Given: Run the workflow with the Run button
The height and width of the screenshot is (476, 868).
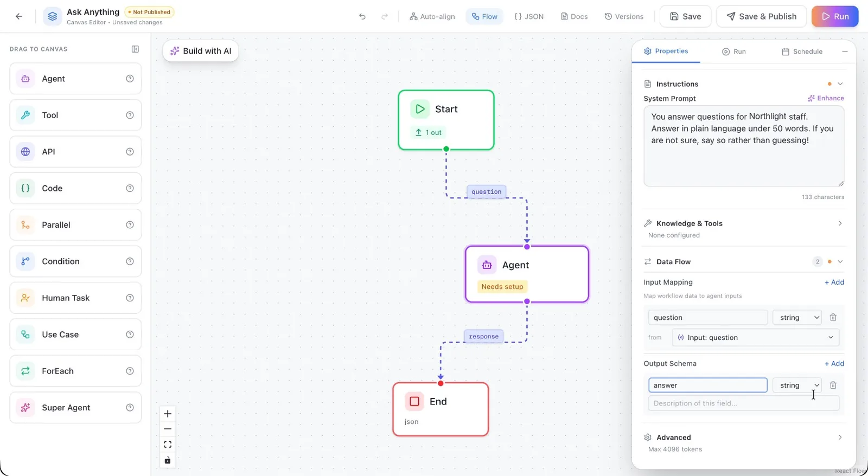Looking at the screenshot, I should 835,16.
